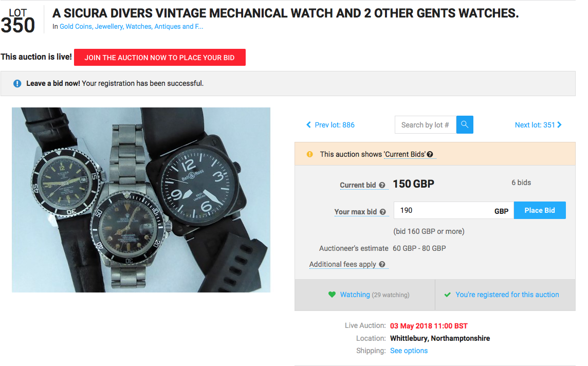The width and height of the screenshot is (588, 366).
Task: Click the help icon beside Your max bid
Action: (x=382, y=212)
